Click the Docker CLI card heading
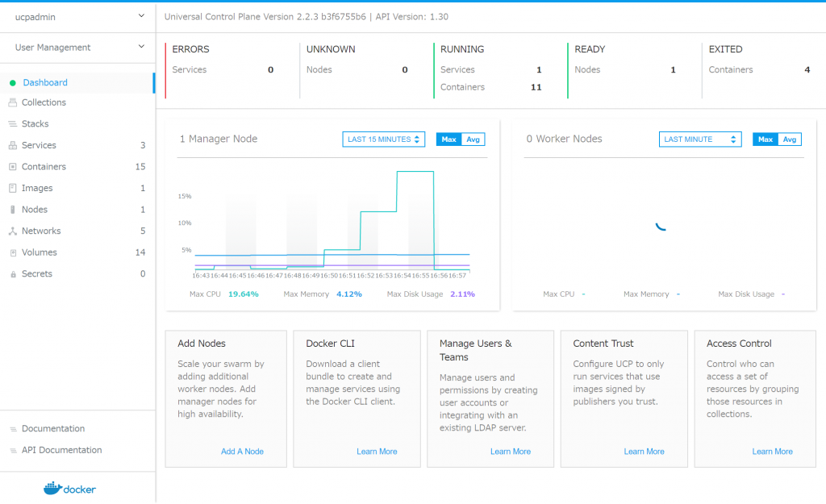The height and width of the screenshot is (504, 826). click(330, 344)
